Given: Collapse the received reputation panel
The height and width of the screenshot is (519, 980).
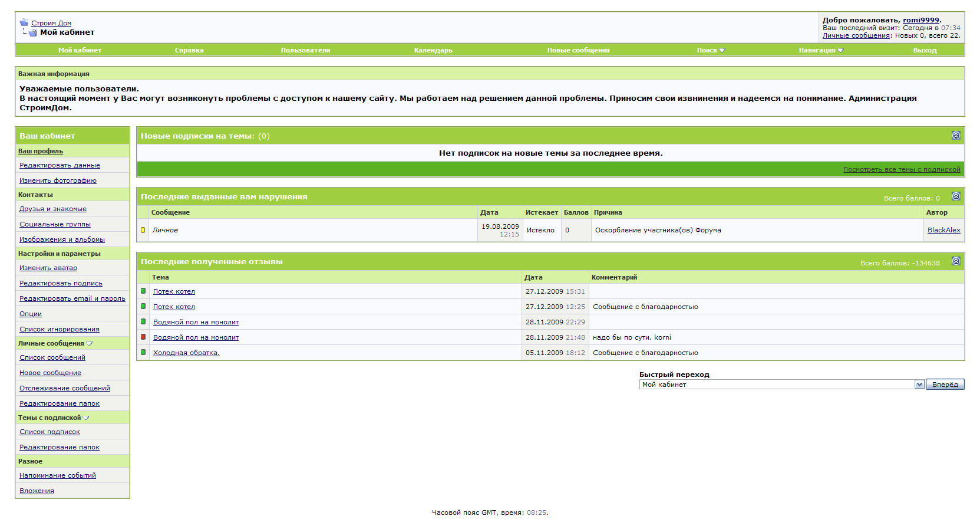Looking at the screenshot, I should coord(956,261).
